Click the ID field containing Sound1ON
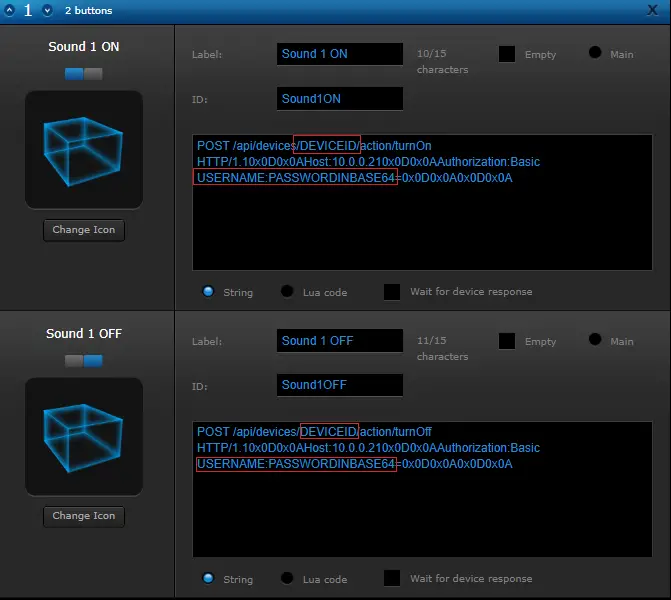The image size is (671, 600). click(x=340, y=99)
